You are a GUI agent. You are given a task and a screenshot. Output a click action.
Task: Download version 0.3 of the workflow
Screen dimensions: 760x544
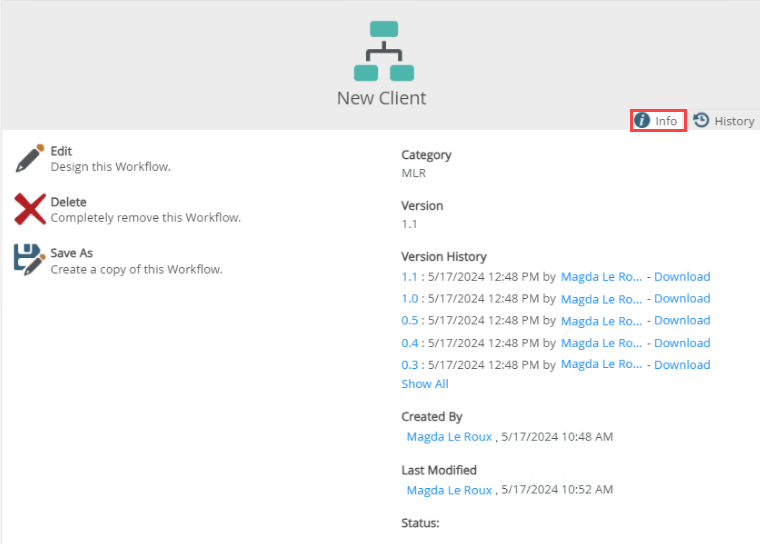tap(682, 365)
